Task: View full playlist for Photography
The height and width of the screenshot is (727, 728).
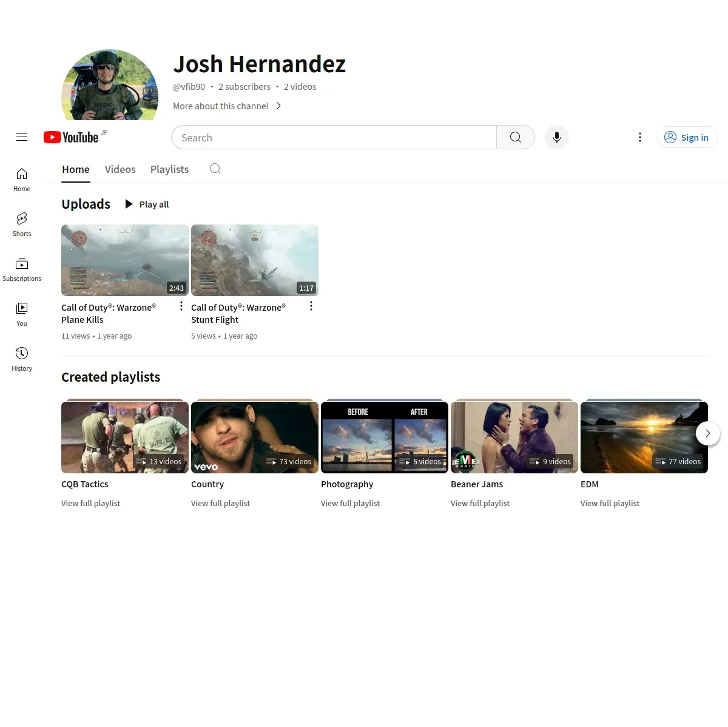Action: pyautogui.click(x=351, y=503)
